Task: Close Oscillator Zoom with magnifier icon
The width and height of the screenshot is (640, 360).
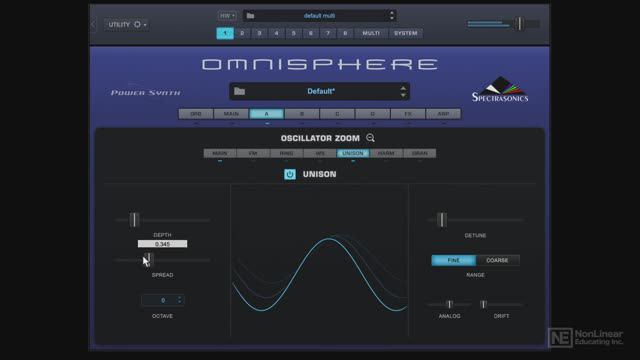Action: pyautogui.click(x=370, y=138)
